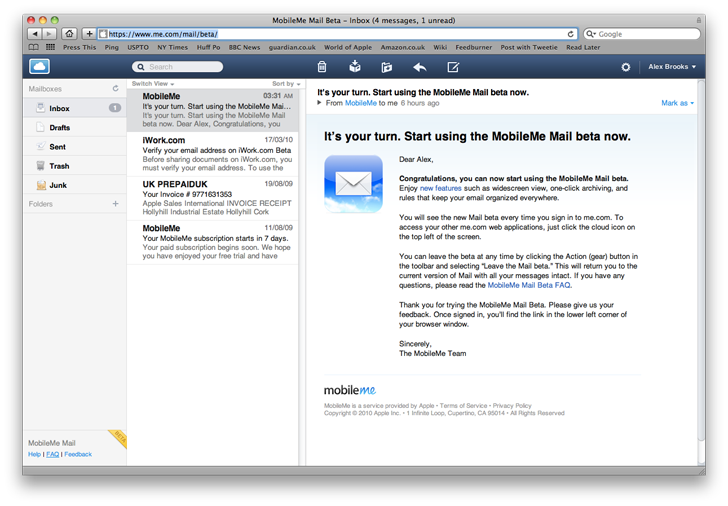The image size is (728, 506).
Task: Add a new folder with the plus icon
Action: tap(116, 203)
